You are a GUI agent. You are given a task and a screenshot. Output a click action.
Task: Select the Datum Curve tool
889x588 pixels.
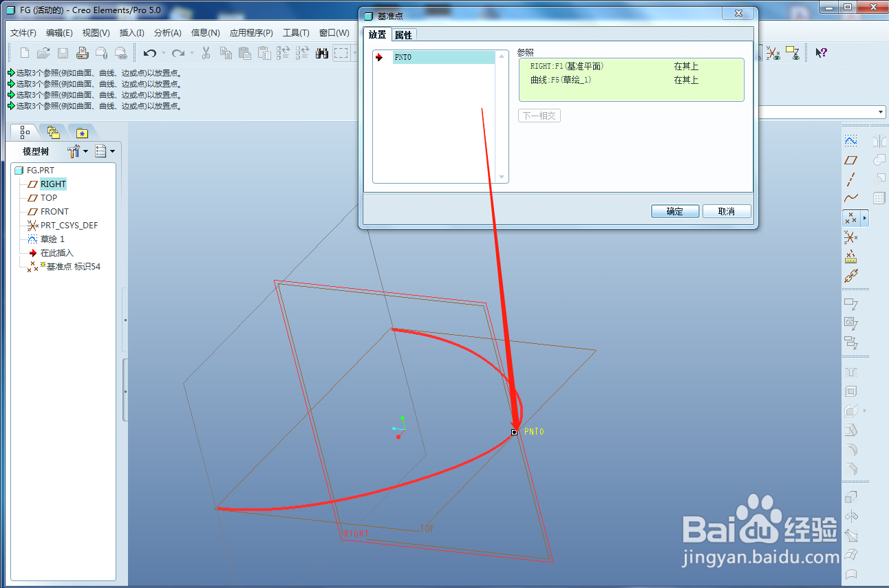pos(851,199)
